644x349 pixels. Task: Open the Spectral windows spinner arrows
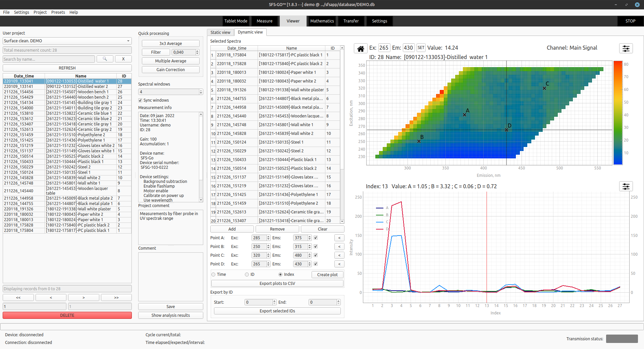(201, 92)
